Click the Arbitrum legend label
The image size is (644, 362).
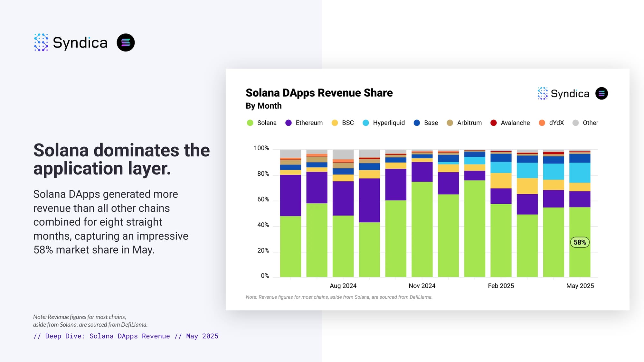tap(469, 123)
